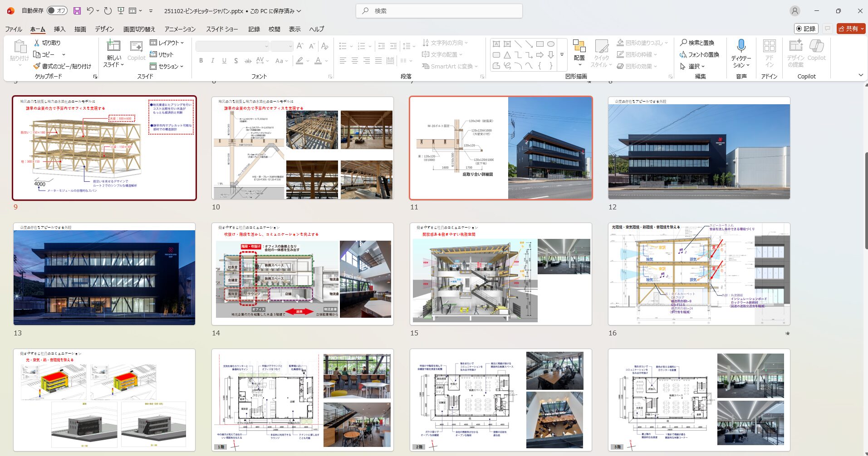Switch to the Slide Show (スライド ショー) tab

pos(222,29)
